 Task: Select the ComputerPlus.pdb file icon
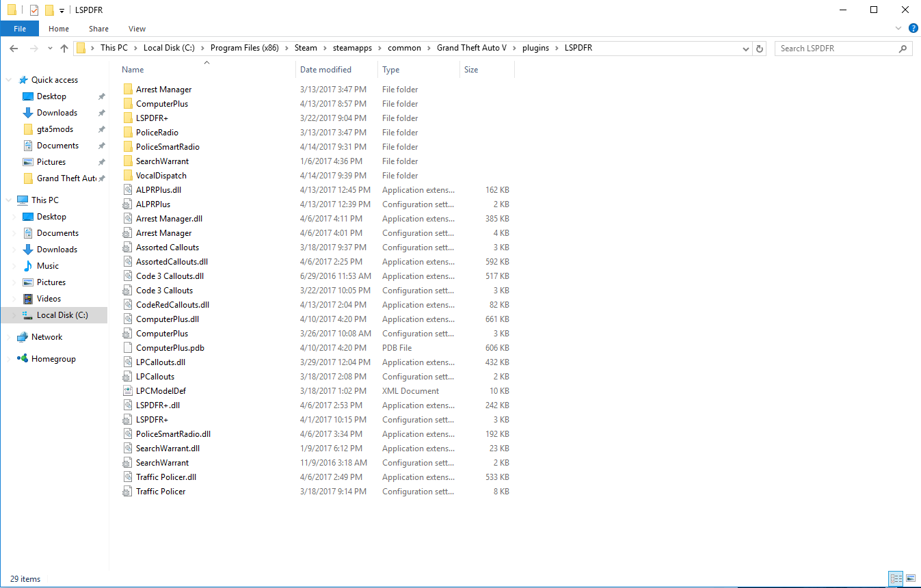click(x=128, y=348)
